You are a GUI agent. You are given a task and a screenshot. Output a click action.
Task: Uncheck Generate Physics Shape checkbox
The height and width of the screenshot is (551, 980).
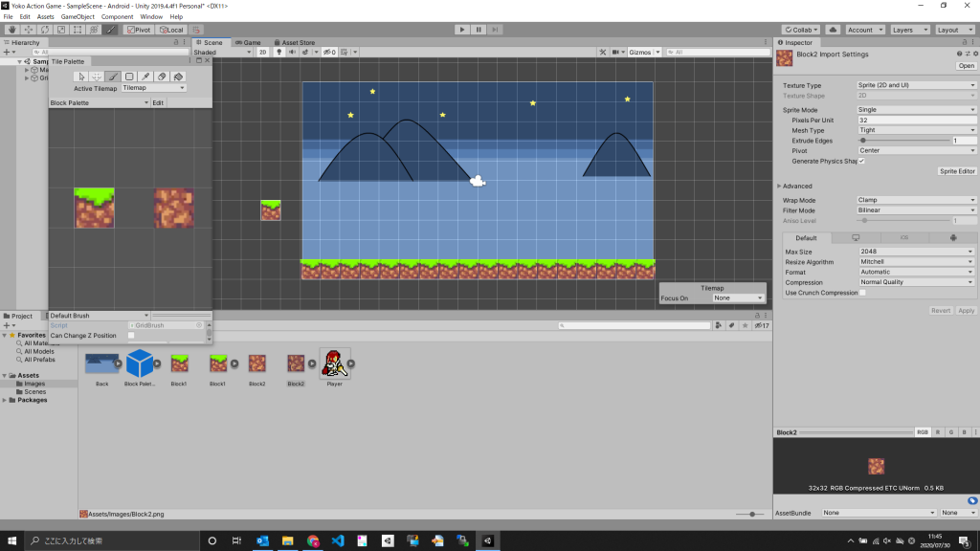tap(862, 161)
